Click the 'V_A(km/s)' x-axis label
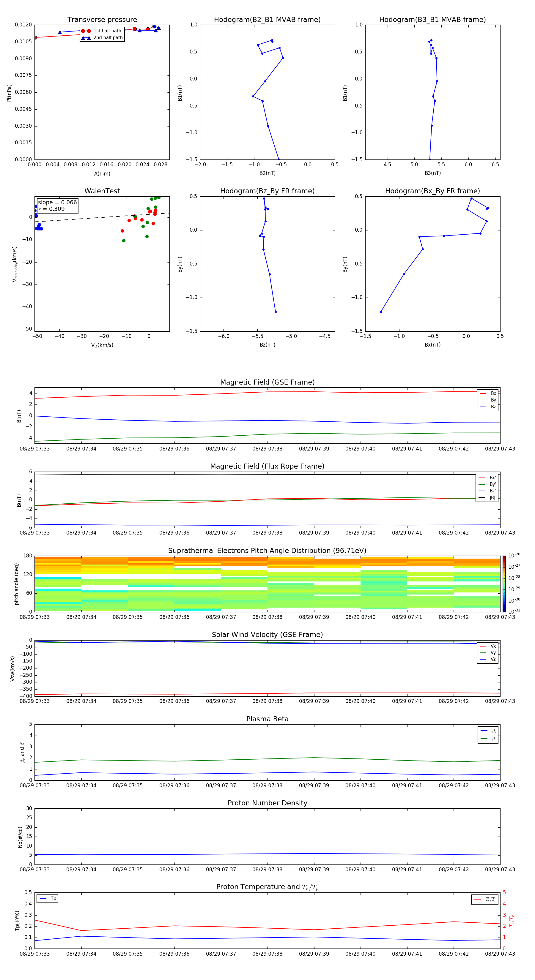The width and height of the screenshot is (535, 980). coord(102,345)
